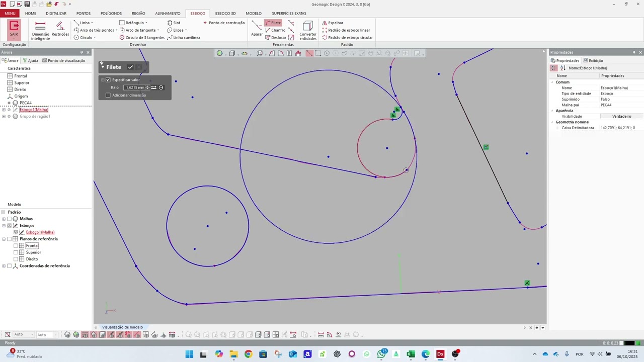Choose the Retângulo tool
This screenshot has height=362, width=644.
[x=132, y=23]
